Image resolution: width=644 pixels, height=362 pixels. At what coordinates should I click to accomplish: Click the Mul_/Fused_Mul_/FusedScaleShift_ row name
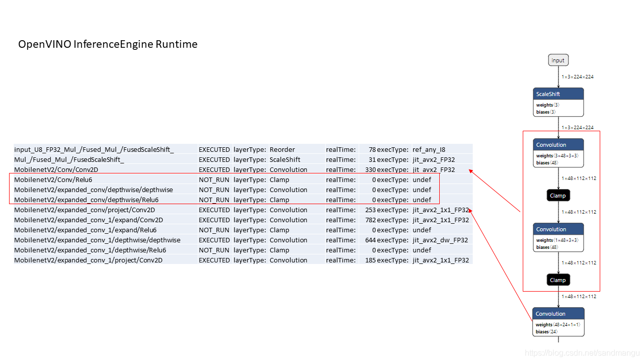(69, 159)
